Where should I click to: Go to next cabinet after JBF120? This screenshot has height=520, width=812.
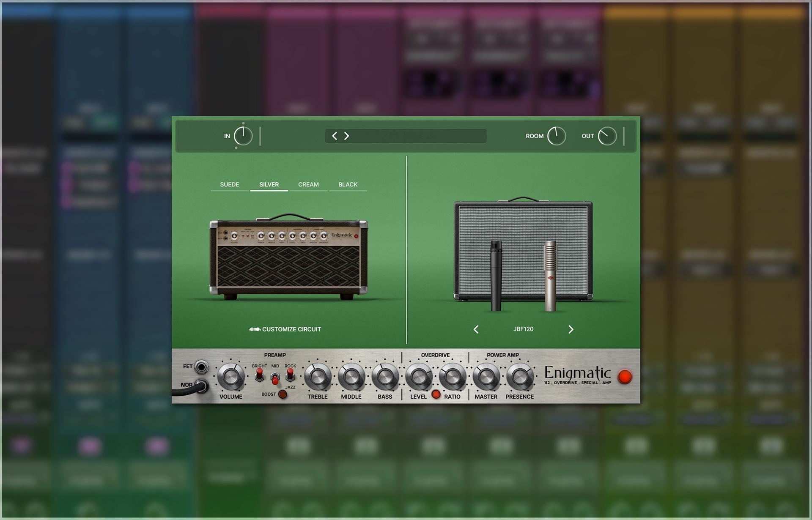tap(571, 329)
